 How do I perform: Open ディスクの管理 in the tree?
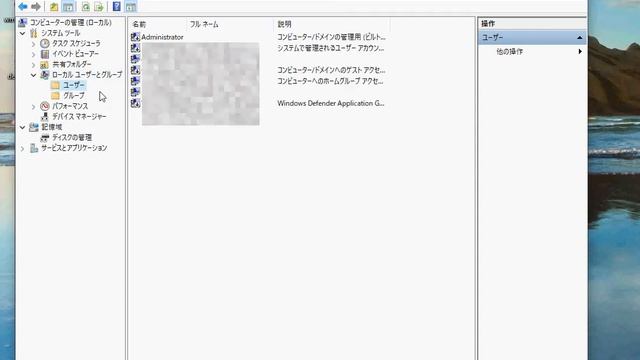coord(72,138)
